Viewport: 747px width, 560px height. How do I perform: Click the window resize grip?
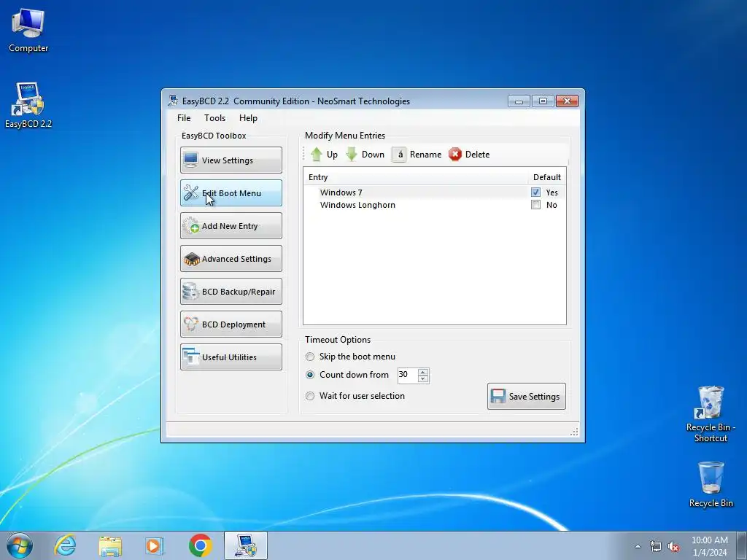tap(574, 432)
